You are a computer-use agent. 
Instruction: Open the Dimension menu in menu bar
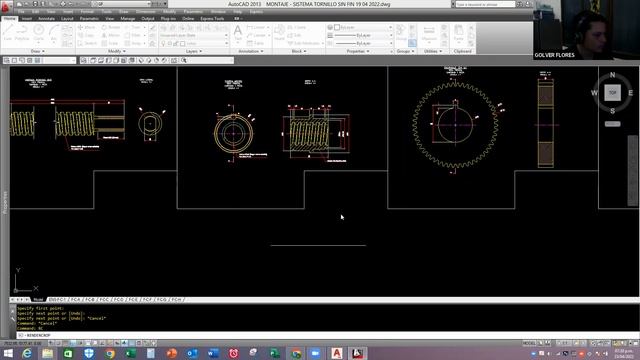click(x=145, y=12)
